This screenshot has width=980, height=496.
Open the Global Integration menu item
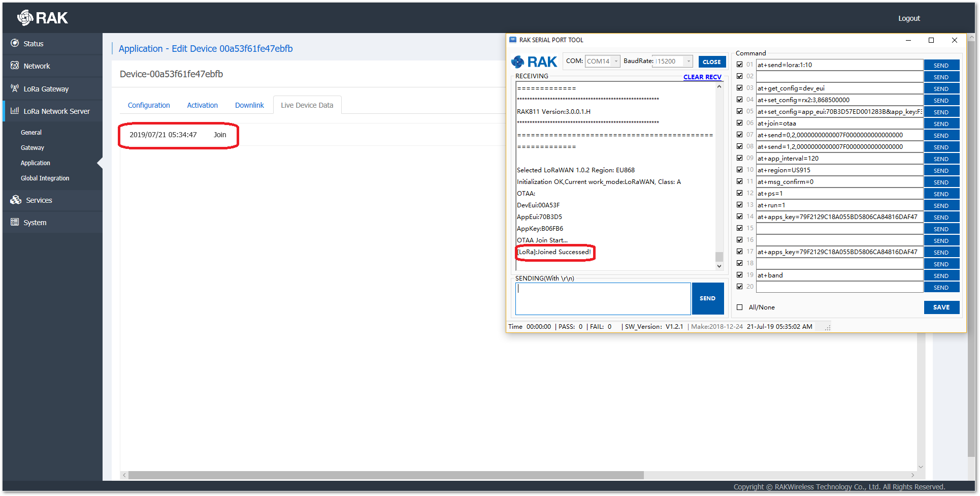pyautogui.click(x=45, y=178)
